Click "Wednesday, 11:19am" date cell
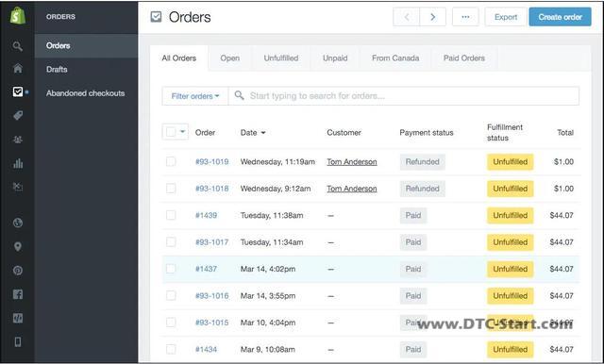 [277, 161]
